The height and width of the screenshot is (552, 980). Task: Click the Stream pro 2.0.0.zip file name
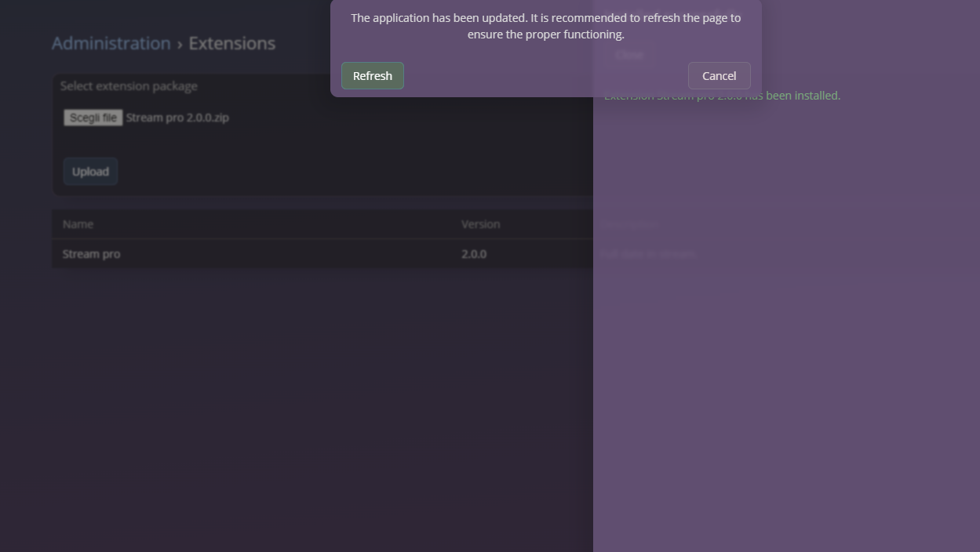177,117
